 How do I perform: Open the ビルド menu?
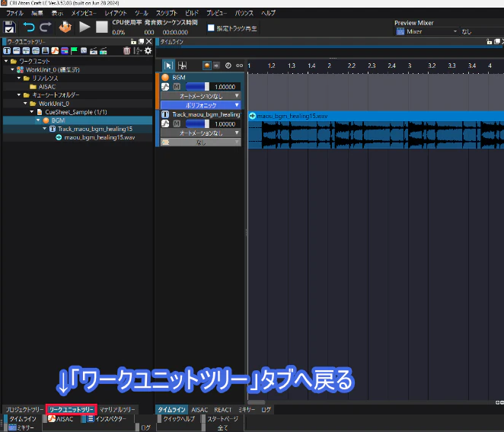click(x=192, y=13)
